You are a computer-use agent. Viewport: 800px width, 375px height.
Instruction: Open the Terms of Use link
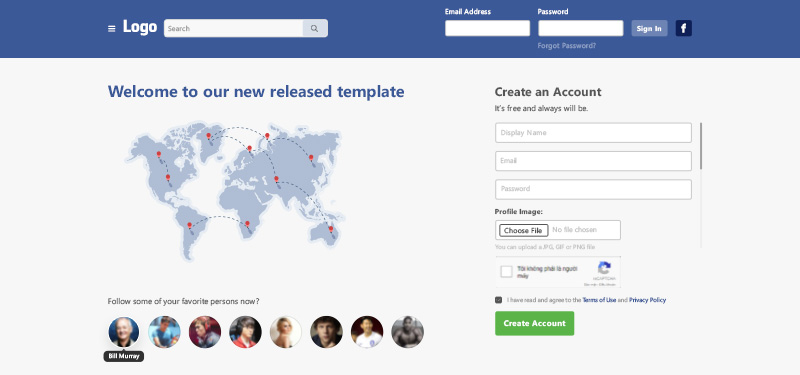coord(599,300)
